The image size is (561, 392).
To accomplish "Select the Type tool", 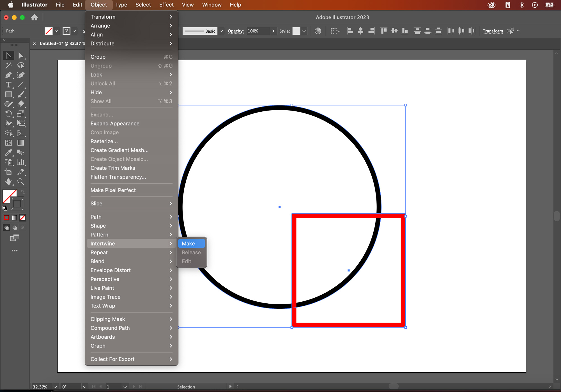I will (8, 85).
